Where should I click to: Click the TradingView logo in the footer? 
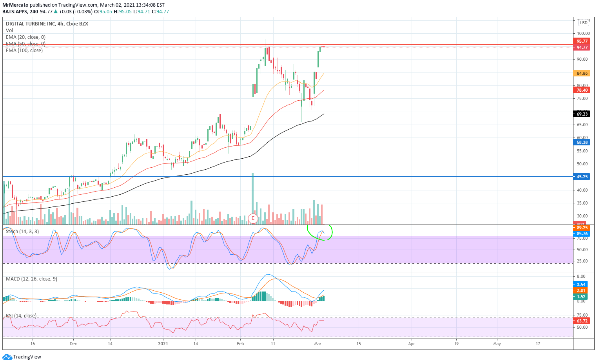[x=22, y=357]
